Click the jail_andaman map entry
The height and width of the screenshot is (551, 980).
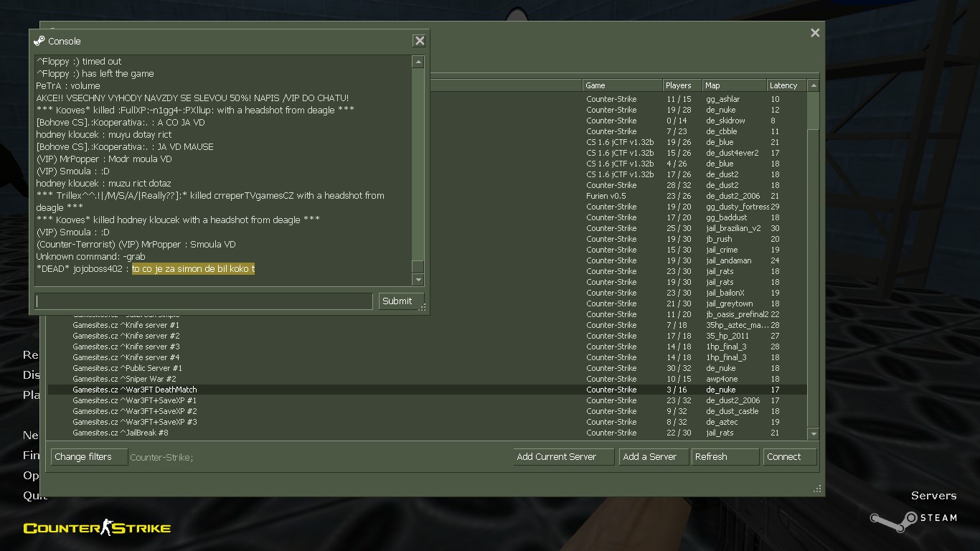pyautogui.click(x=728, y=260)
